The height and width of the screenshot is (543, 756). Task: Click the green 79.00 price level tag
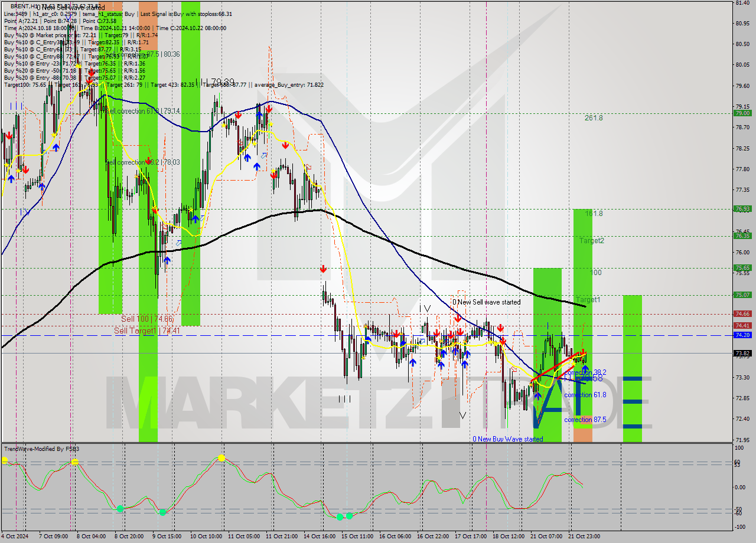click(742, 113)
